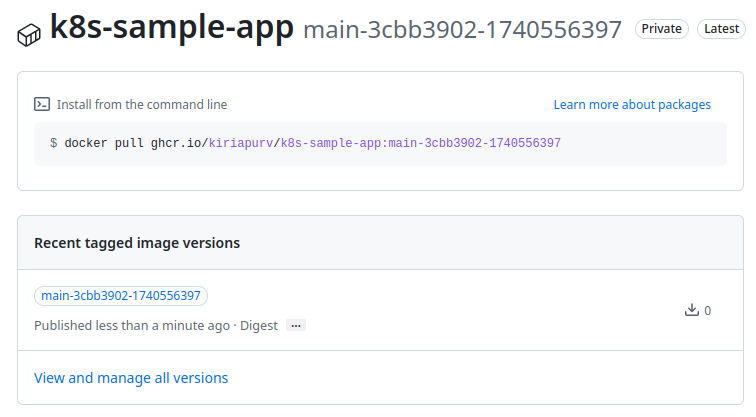Click the download icon in versions row
The width and height of the screenshot is (756, 417).
coord(691,310)
